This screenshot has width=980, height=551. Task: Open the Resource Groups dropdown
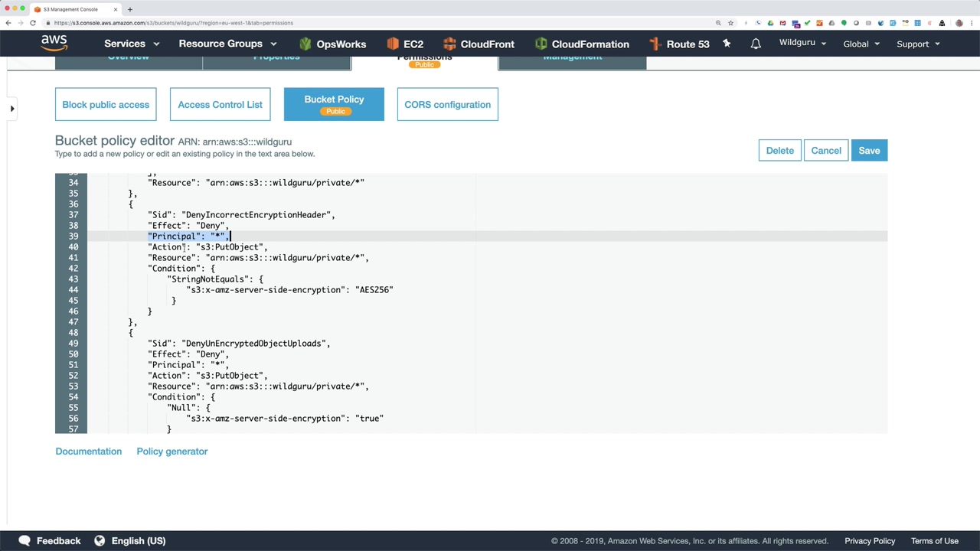click(227, 44)
